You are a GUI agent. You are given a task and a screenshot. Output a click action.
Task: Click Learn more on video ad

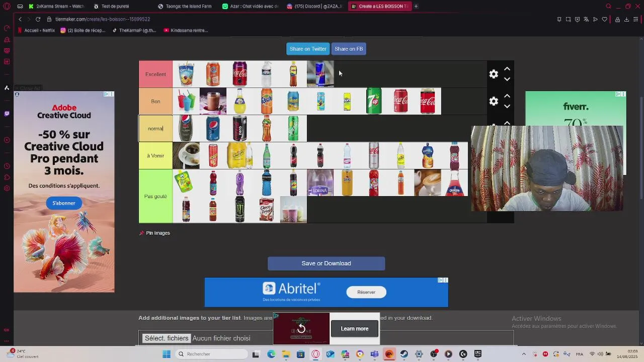click(355, 329)
